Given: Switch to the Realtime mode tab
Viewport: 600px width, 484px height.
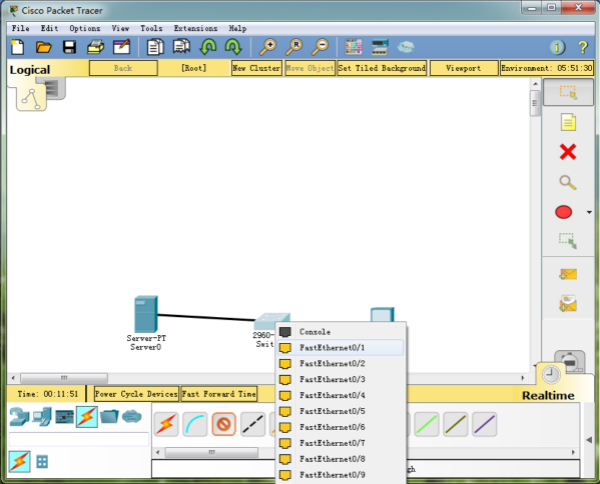Looking at the screenshot, I should [548, 395].
